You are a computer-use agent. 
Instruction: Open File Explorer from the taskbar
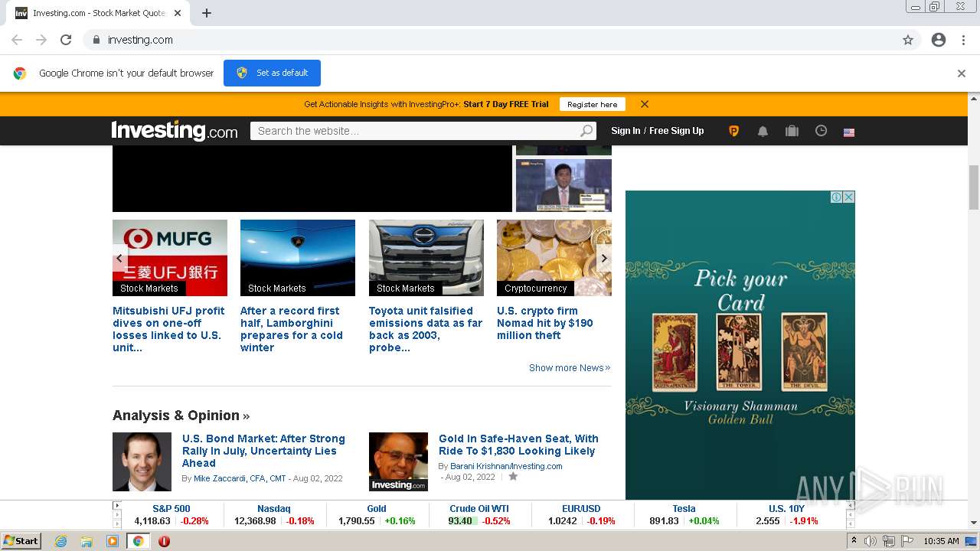tap(87, 541)
